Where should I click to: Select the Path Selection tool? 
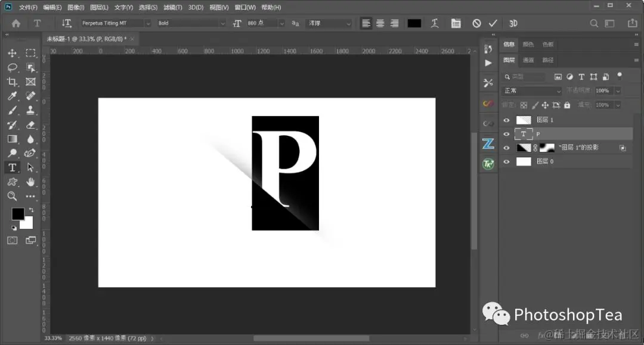[x=30, y=167]
